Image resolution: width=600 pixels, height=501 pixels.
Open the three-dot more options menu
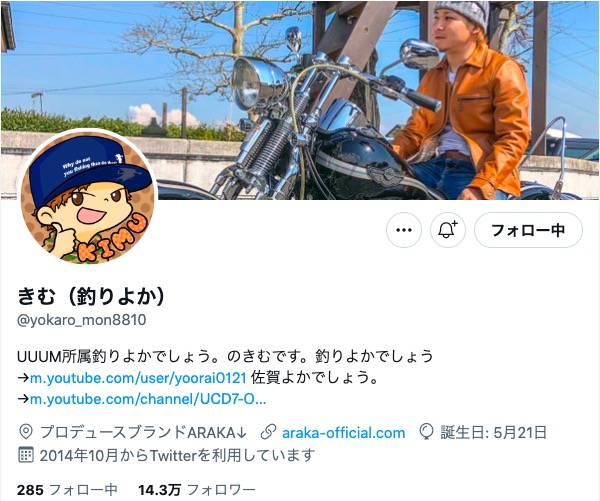point(404,230)
